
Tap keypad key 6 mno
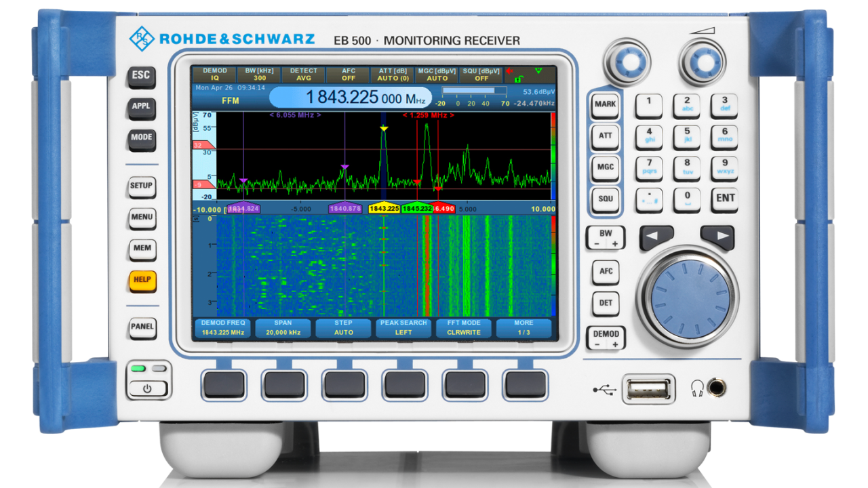(724, 136)
